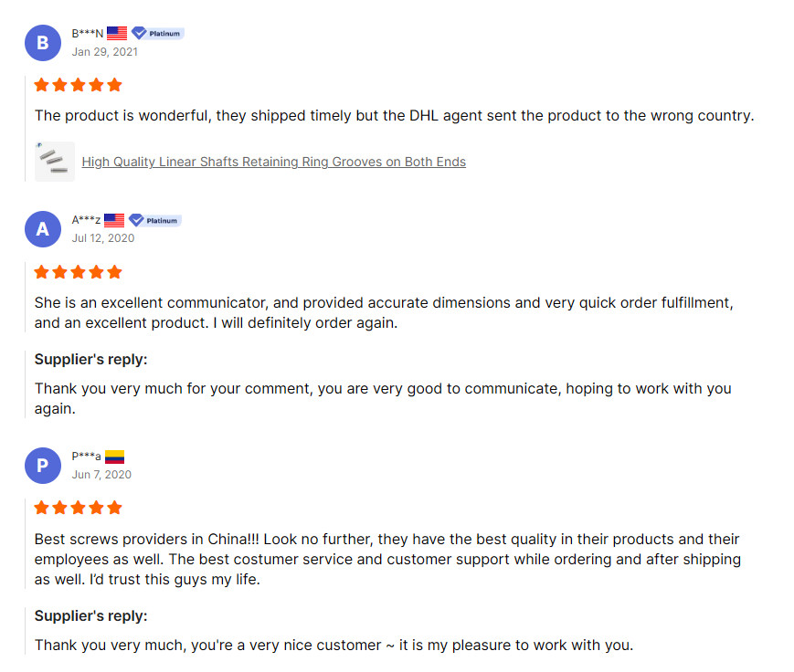
Task: Click the star rating on P***a's review
Action: click(78, 508)
